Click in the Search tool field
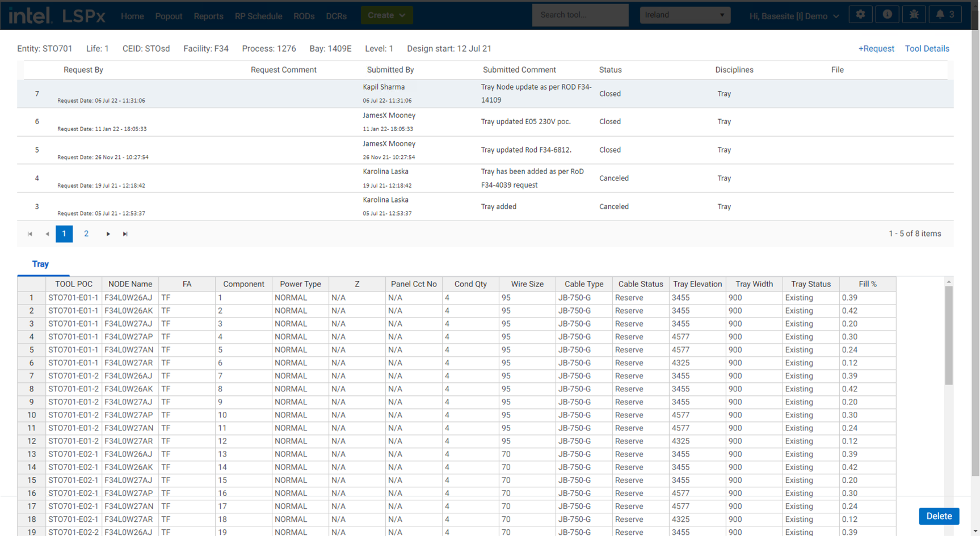The height and width of the screenshot is (536, 980). coord(580,15)
